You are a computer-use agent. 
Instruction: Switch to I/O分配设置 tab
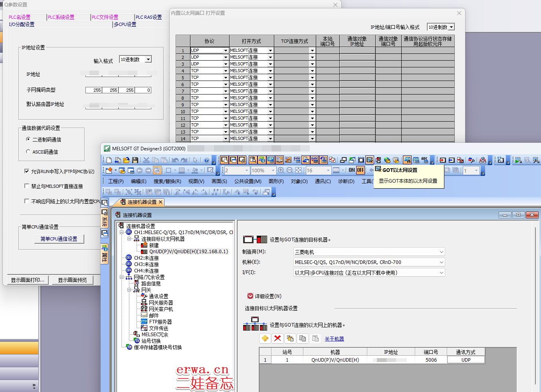point(22,24)
